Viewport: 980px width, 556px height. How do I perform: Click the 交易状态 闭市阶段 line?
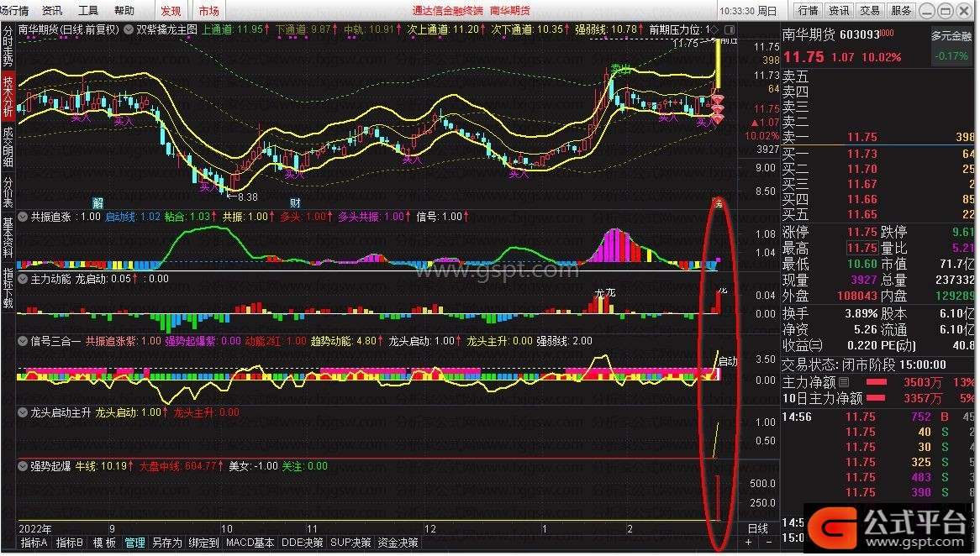click(x=864, y=365)
